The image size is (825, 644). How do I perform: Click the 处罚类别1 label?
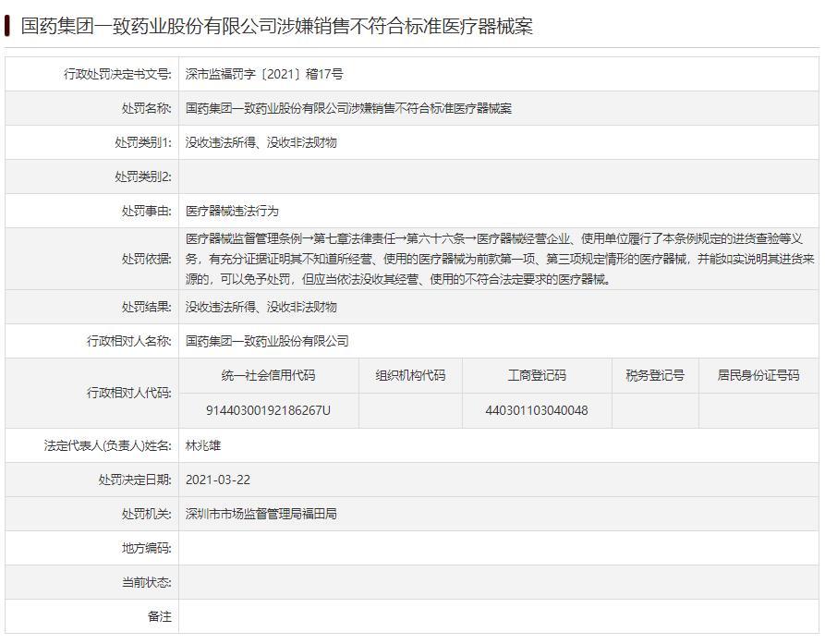[x=143, y=142]
